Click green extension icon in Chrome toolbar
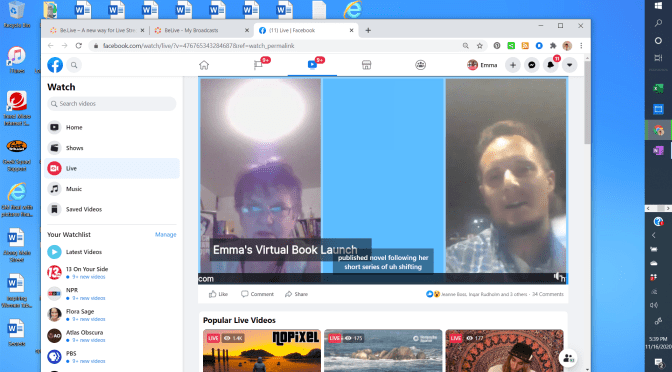 511,46
